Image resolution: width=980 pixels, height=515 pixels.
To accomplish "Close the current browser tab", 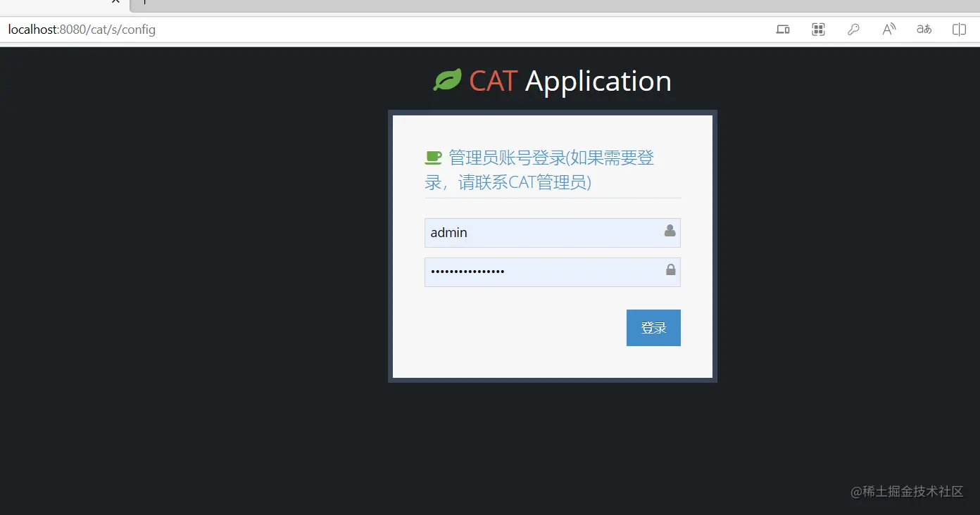I will (x=116, y=2).
